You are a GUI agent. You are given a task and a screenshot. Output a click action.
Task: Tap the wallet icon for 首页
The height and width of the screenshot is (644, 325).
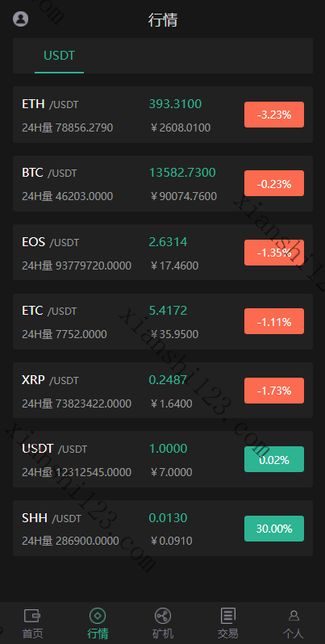point(32,616)
